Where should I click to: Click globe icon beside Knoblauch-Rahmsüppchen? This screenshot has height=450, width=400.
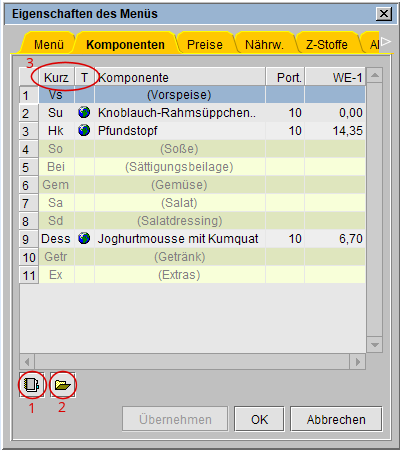[x=84, y=113]
